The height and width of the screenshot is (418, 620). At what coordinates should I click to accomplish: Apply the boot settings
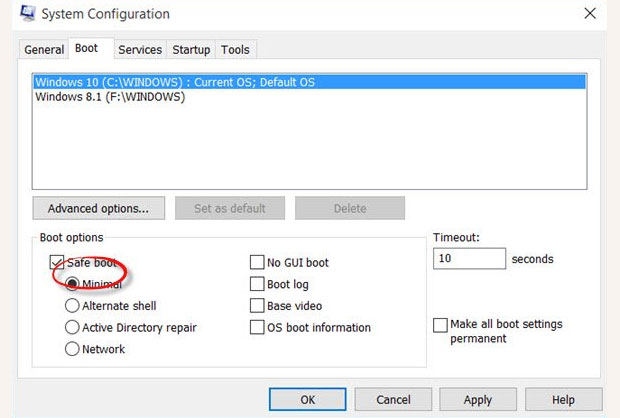(478, 399)
